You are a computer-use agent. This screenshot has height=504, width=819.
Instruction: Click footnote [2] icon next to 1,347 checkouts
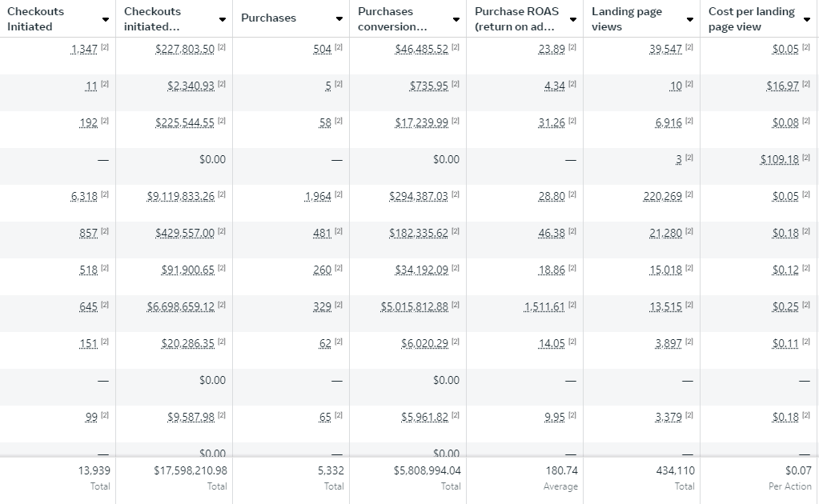coord(105,49)
